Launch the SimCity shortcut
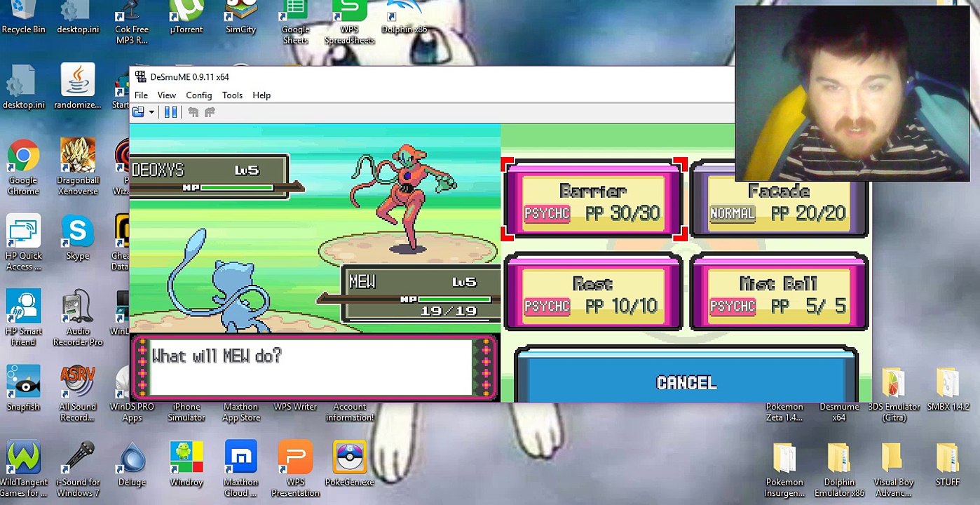 pos(240,18)
